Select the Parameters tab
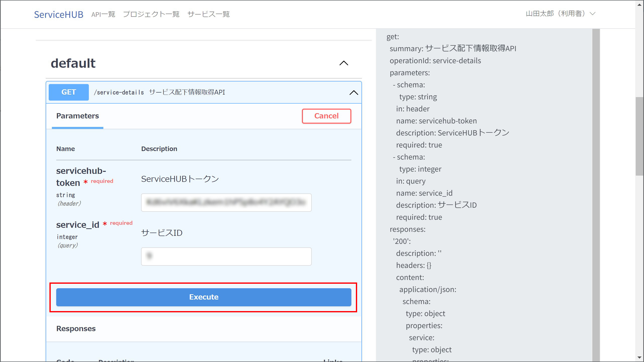The image size is (644, 362). (x=78, y=116)
